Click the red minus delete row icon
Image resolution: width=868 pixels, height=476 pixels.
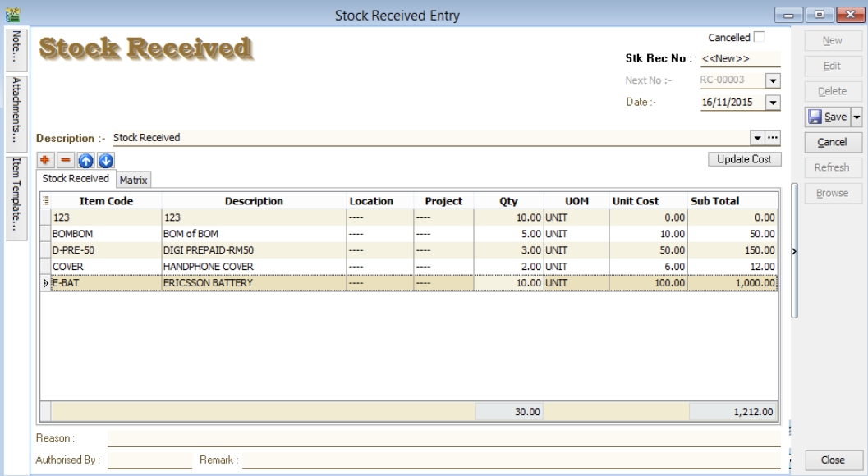point(62,159)
